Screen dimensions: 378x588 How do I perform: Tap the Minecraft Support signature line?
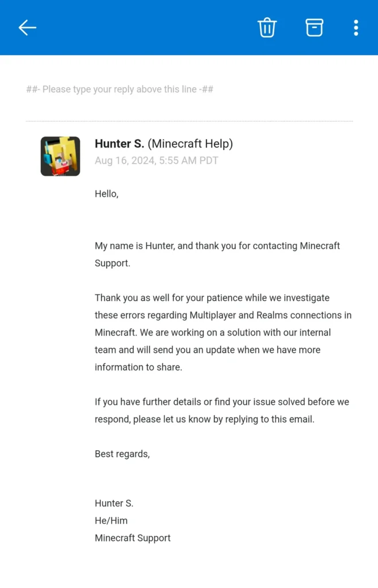(133, 537)
